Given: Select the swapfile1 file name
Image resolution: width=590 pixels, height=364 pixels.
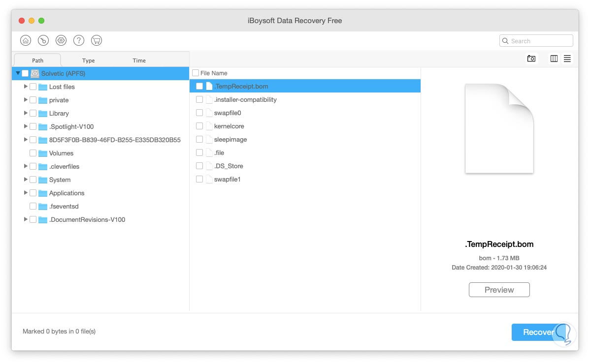Looking at the screenshot, I should coord(227,179).
